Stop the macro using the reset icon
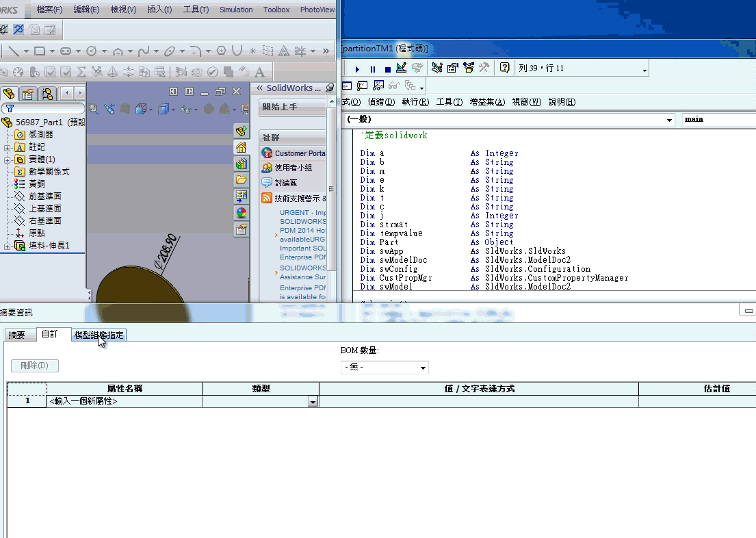This screenshot has width=756, height=538. pos(387,68)
